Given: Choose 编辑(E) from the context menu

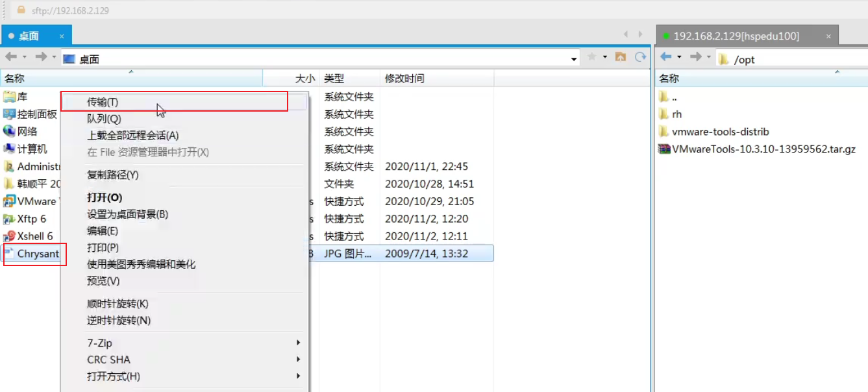Looking at the screenshot, I should pyautogui.click(x=184, y=231).
